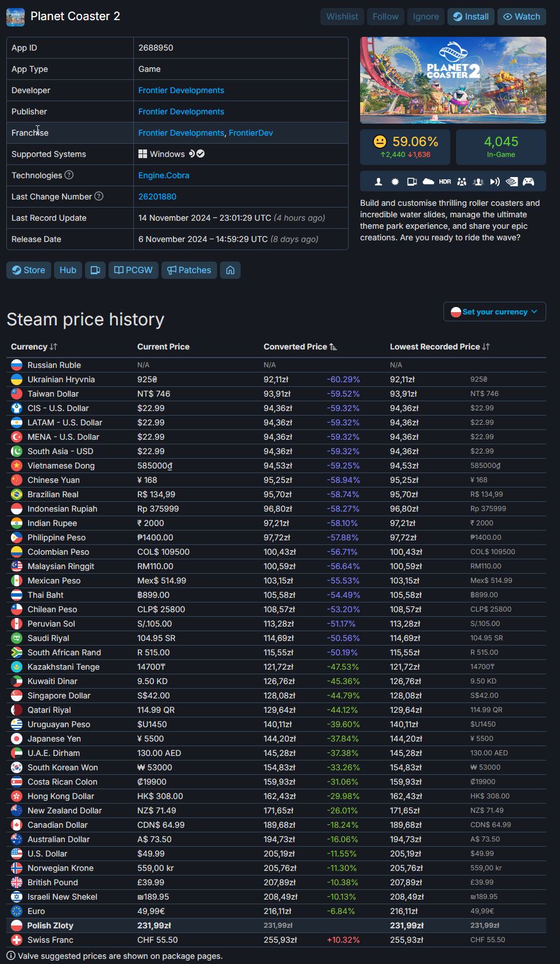Open the home icon button after Patches
Image resolution: width=560 pixels, height=964 pixels.
(230, 270)
